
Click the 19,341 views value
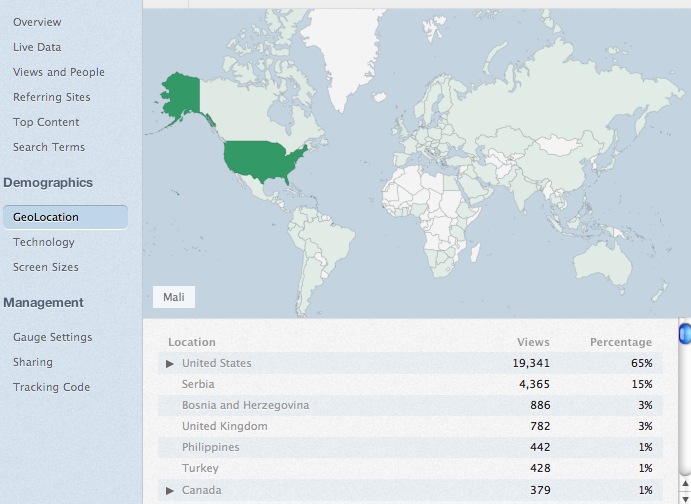point(531,363)
